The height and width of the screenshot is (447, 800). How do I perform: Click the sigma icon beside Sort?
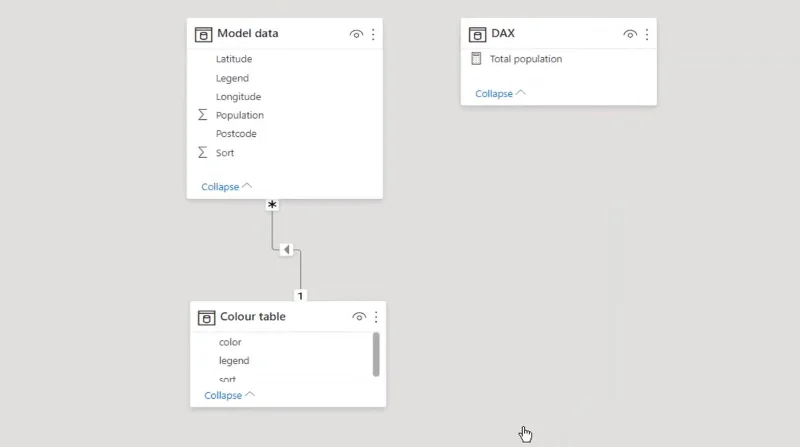203,152
